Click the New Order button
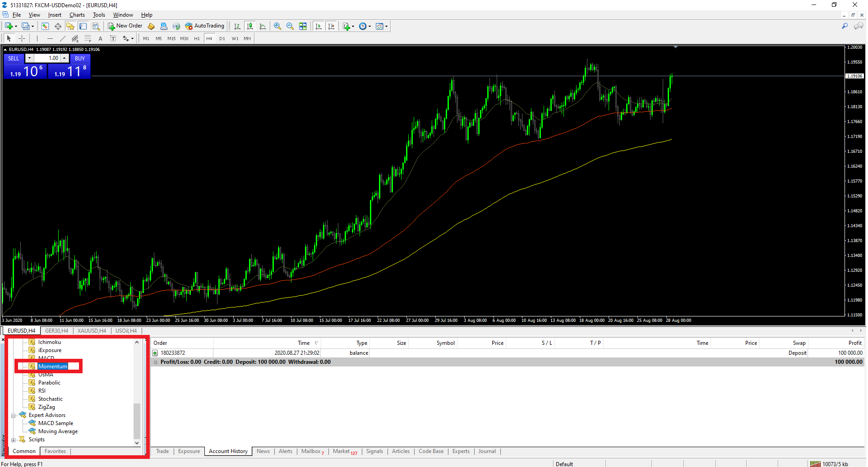 point(125,26)
